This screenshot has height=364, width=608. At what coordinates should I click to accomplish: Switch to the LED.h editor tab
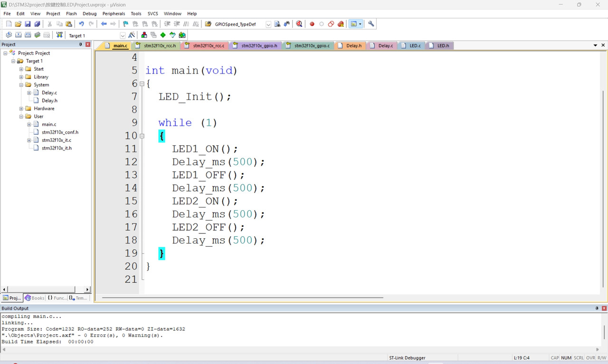pyautogui.click(x=439, y=46)
